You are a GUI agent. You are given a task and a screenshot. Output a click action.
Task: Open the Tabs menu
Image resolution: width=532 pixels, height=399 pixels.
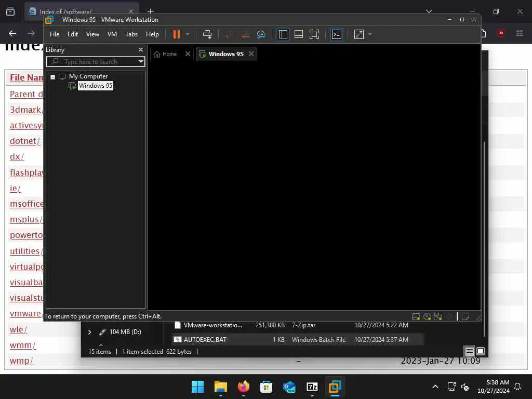coord(131,34)
